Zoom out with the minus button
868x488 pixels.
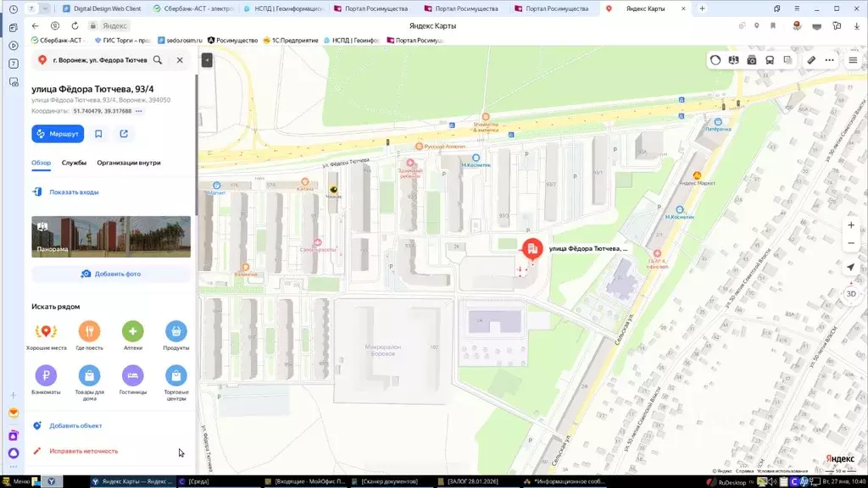[851, 244]
